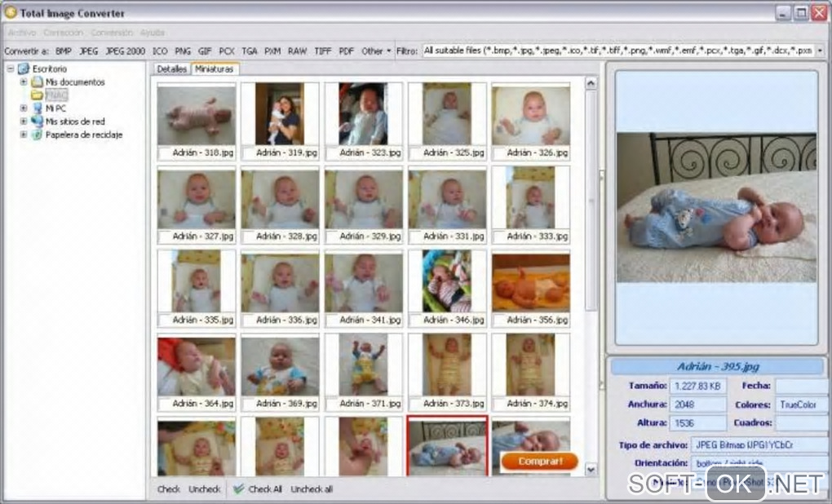
Task: Click the Check All checkmark icon
Action: click(239, 489)
